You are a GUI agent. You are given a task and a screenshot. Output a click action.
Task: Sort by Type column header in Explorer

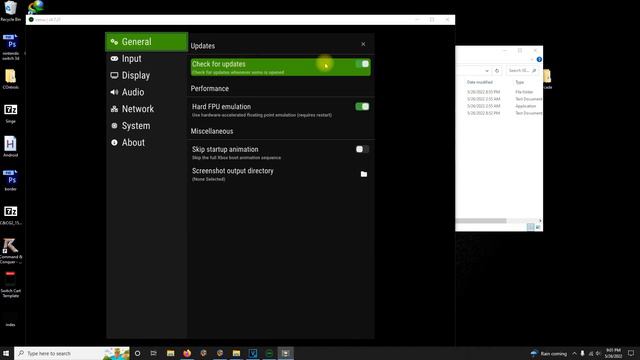click(x=520, y=82)
